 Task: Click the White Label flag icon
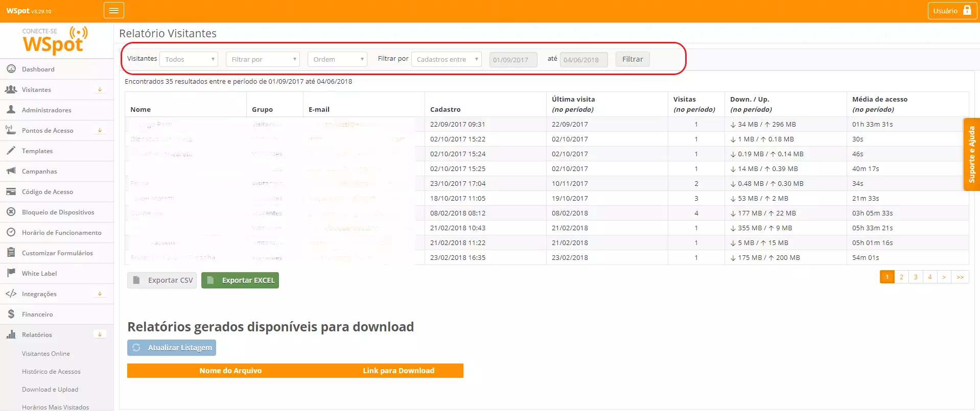[11, 273]
